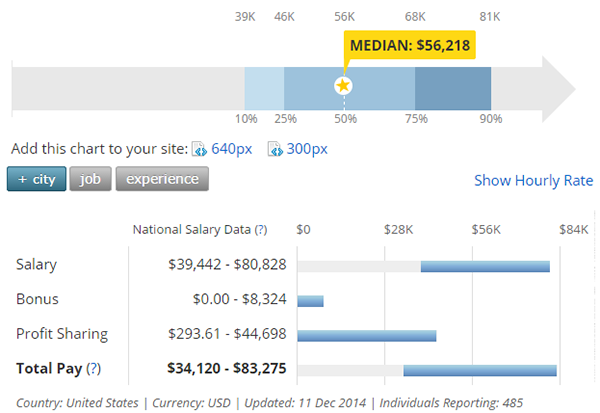Click the 75% to 90% dark blue segment
This screenshot has height=413, width=600.
(x=453, y=89)
